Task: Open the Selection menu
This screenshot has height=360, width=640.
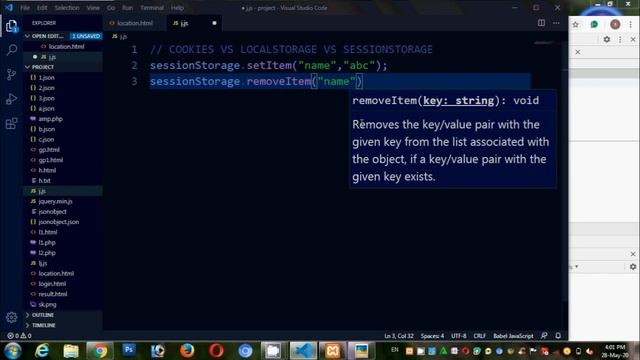Action: (x=67, y=8)
